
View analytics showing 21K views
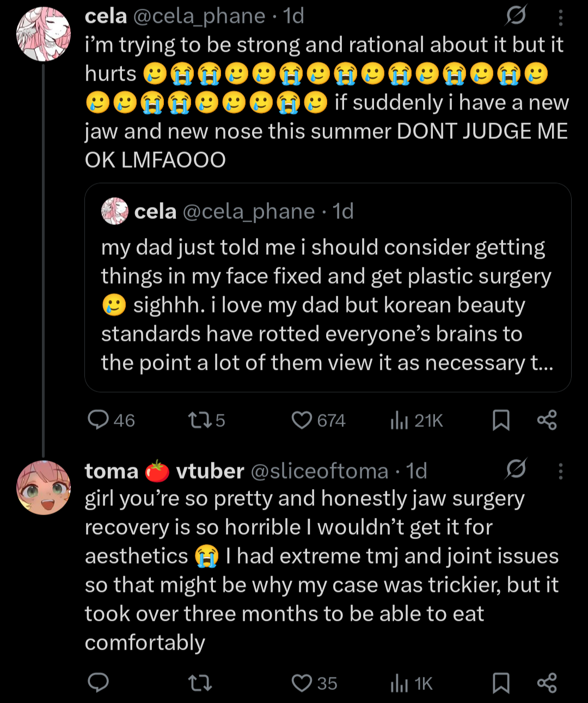tap(399, 420)
